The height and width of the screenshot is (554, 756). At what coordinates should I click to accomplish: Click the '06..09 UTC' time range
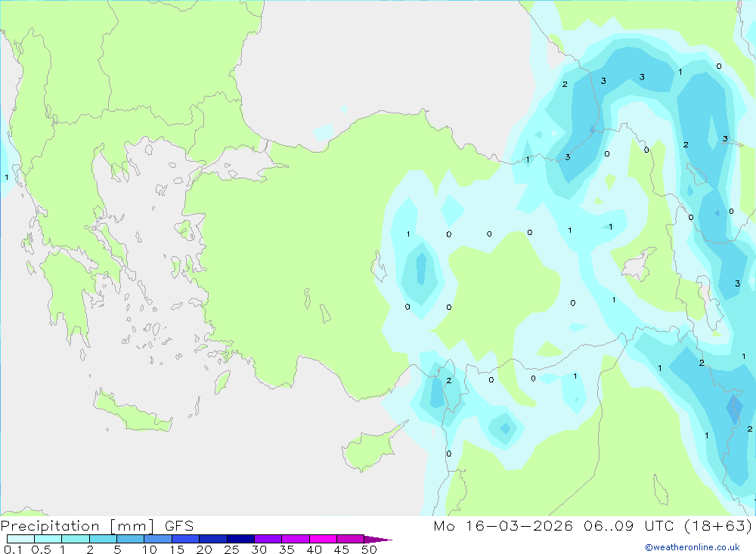(x=628, y=525)
